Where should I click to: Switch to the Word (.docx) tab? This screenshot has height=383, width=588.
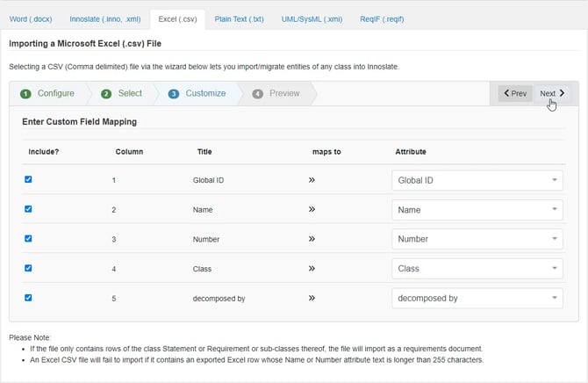pos(31,19)
